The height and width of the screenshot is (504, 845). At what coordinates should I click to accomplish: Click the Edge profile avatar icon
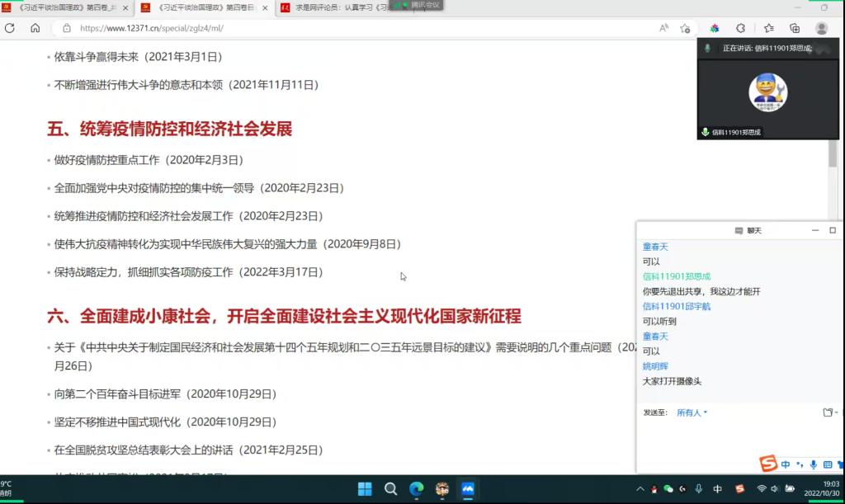click(821, 28)
